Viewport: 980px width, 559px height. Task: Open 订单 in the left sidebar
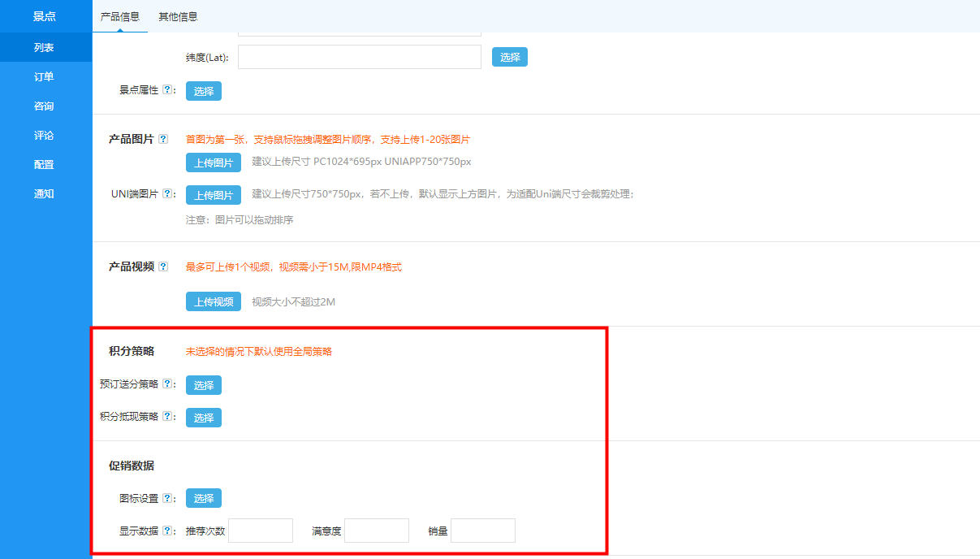click(45, 76)
